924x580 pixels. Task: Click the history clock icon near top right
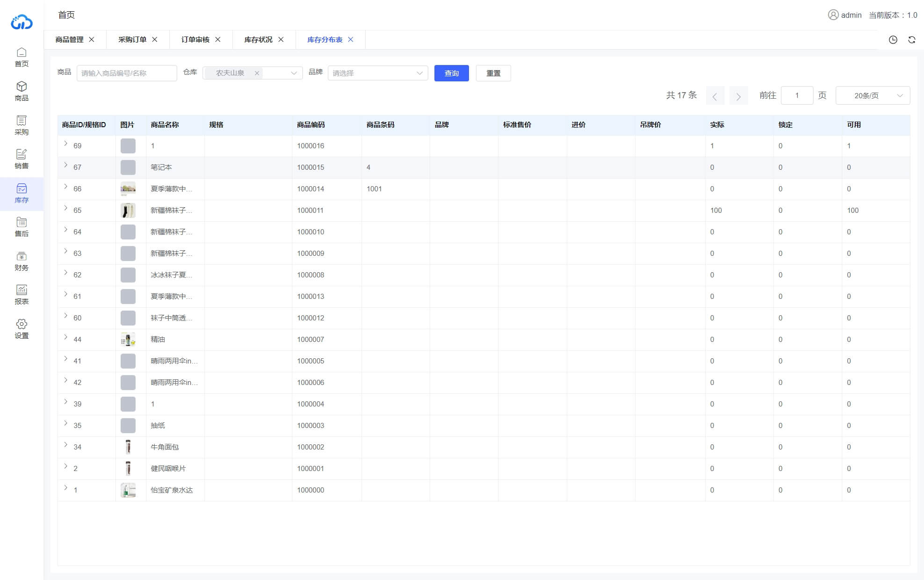click(x=893, y=40)
